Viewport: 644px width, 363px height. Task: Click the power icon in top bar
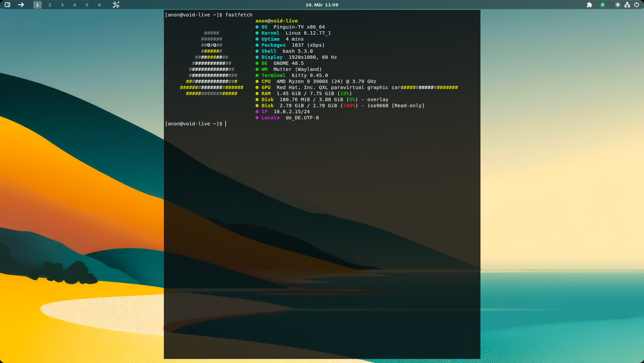(636, 5)
